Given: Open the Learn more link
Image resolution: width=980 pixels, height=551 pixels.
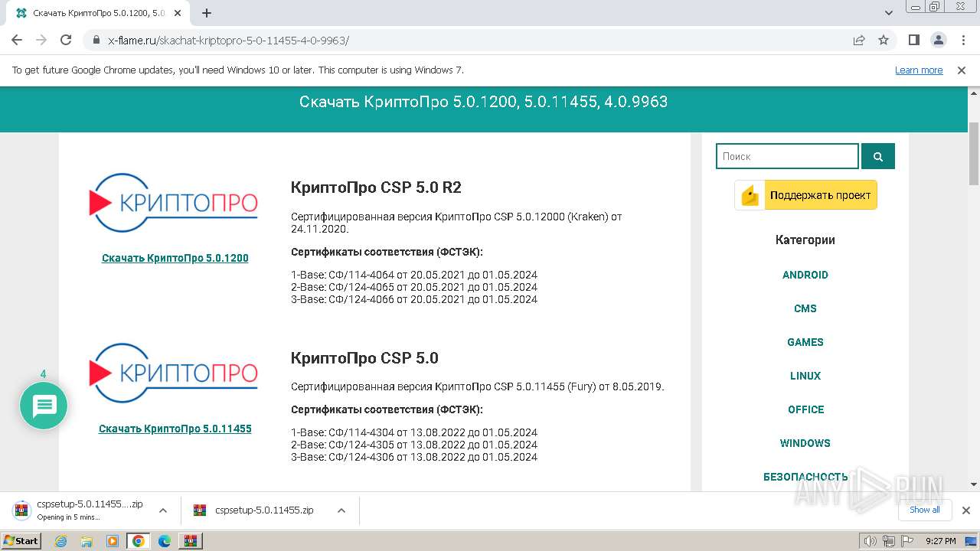Looking at the screenshot, I should coord(919,70).
